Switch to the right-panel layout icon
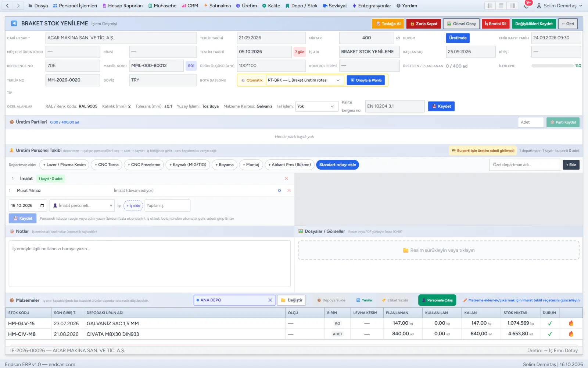The height and width of the screenshot is (368, 588). click(512, 6)
